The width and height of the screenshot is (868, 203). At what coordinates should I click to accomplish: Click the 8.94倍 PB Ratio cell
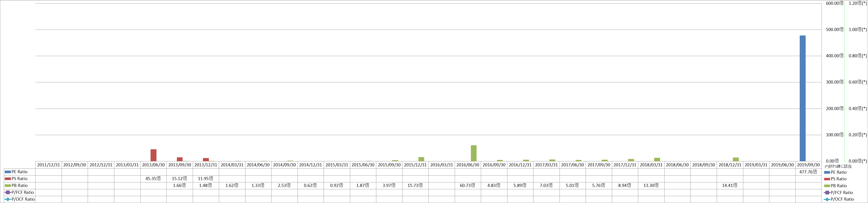click(x=625, y=185)
